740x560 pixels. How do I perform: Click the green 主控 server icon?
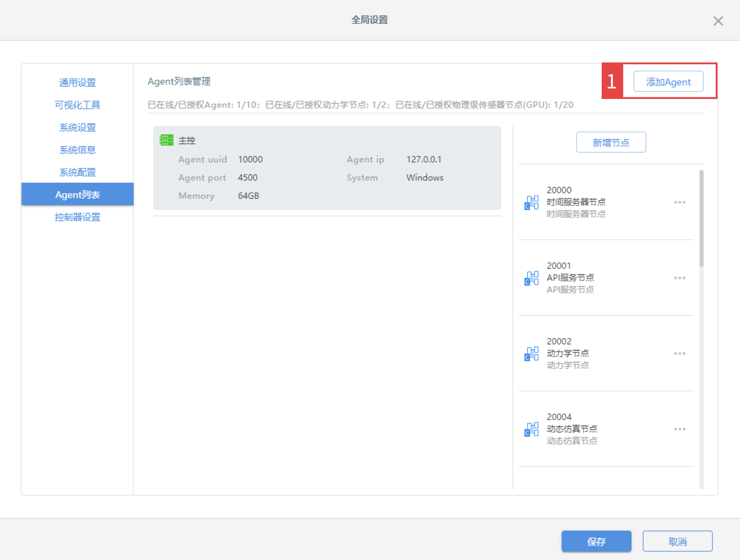click(x=167, y=140)
